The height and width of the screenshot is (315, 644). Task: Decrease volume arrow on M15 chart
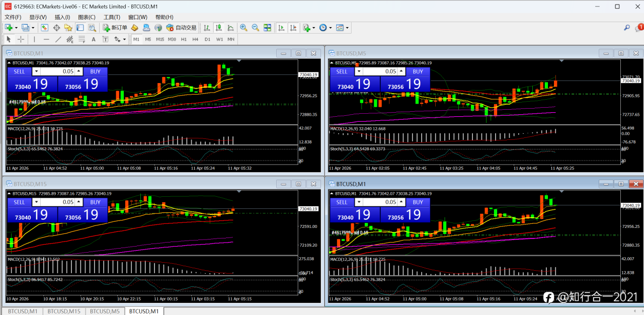point(36,202)
